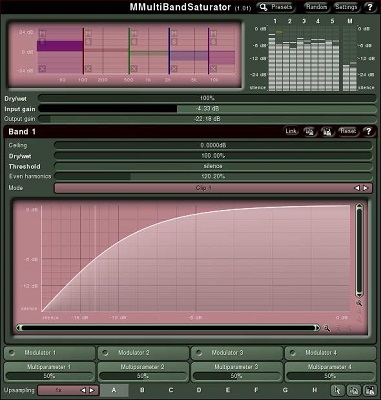Switch to preset slot D

pyautogui.click(x=199, y=390)
